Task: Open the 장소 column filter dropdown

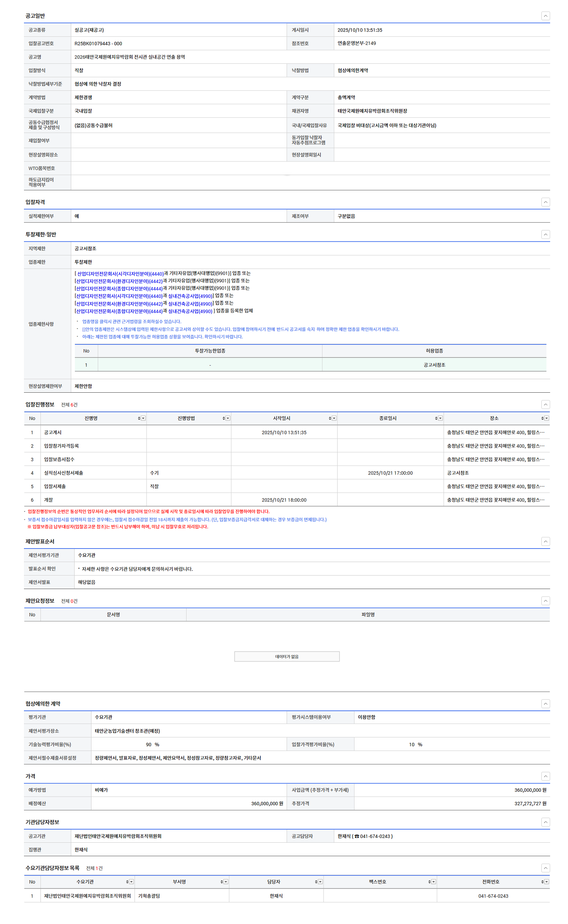Action: (547, 419)
